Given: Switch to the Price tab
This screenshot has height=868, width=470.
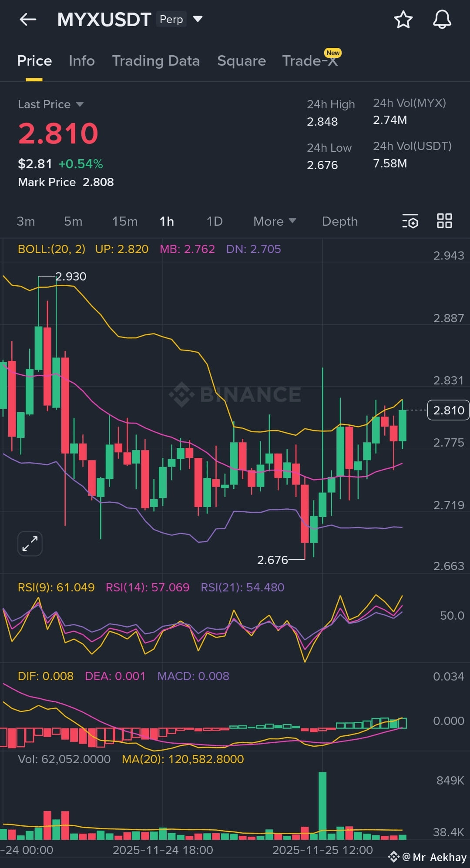Looking at the screenshot, I should pos(34,61).
